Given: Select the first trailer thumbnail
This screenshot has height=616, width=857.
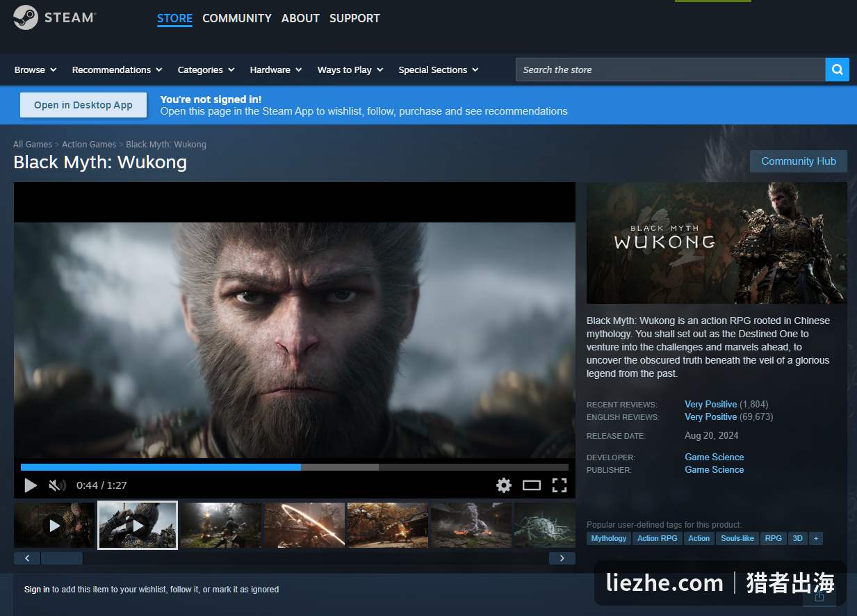Looking at the screenshot, I should [x=54, y=525].
